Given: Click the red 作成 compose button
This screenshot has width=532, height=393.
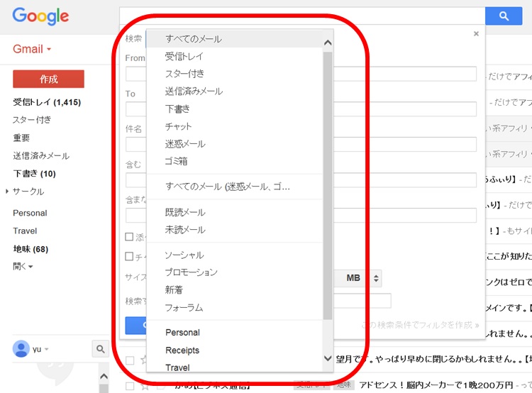Looking at the screenshot, I should (48, 79).
